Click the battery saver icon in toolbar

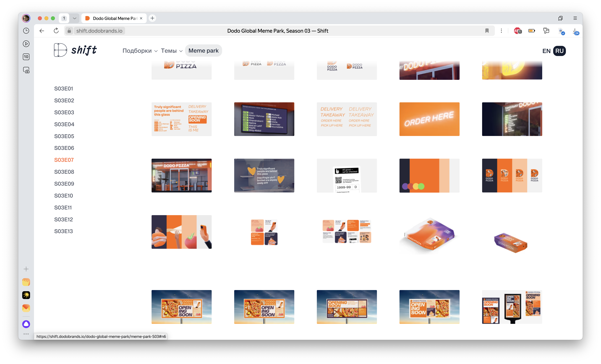click(531, 31)
